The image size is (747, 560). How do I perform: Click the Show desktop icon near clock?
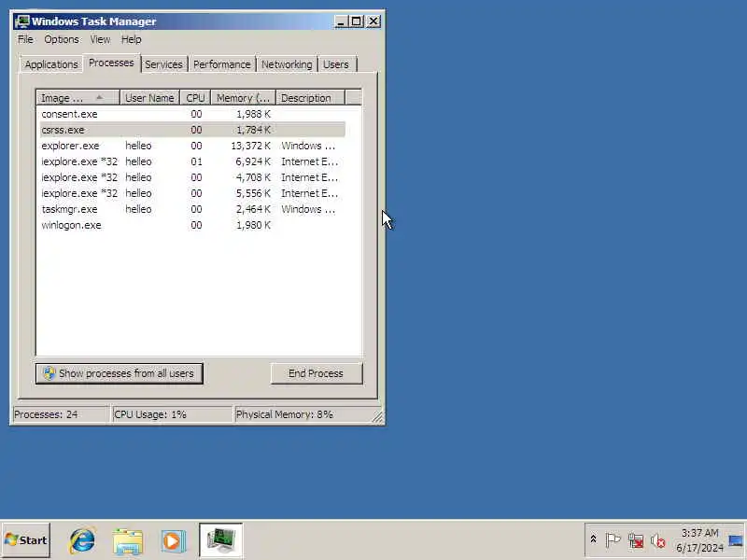pos(736,540)
